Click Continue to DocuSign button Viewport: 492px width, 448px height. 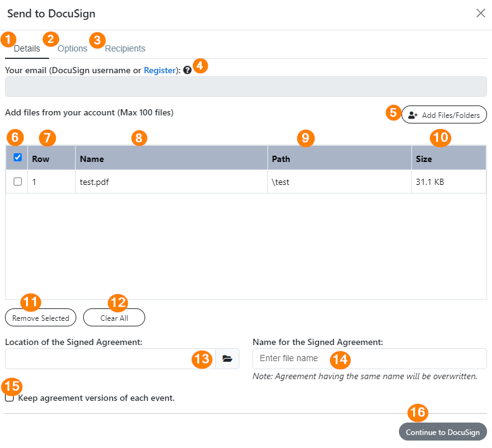click(442, 432)
